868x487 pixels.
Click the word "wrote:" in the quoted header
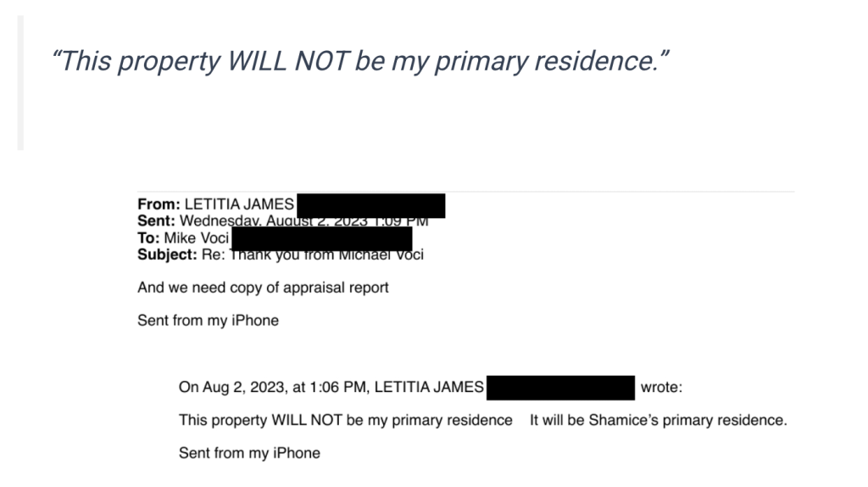(x=661, y=388)
